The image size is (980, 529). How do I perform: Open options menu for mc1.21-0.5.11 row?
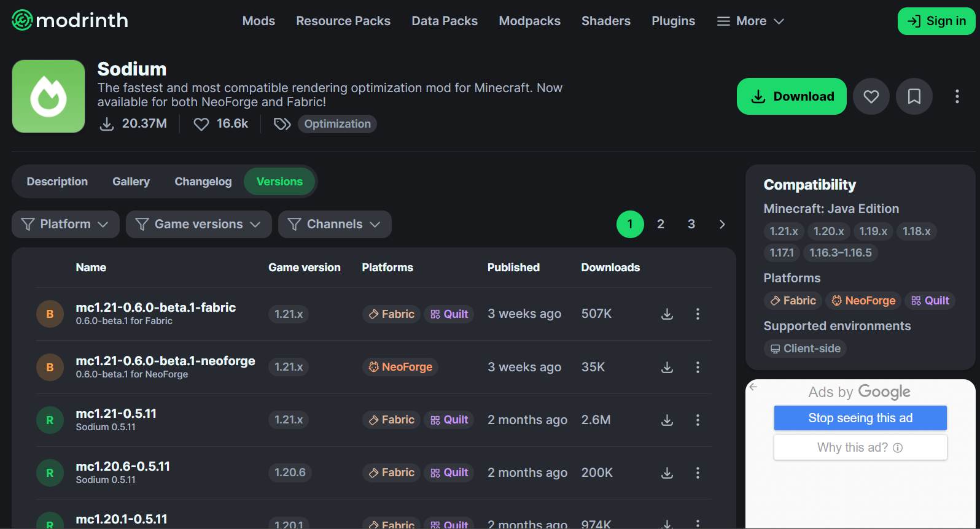tap(698, 420)
